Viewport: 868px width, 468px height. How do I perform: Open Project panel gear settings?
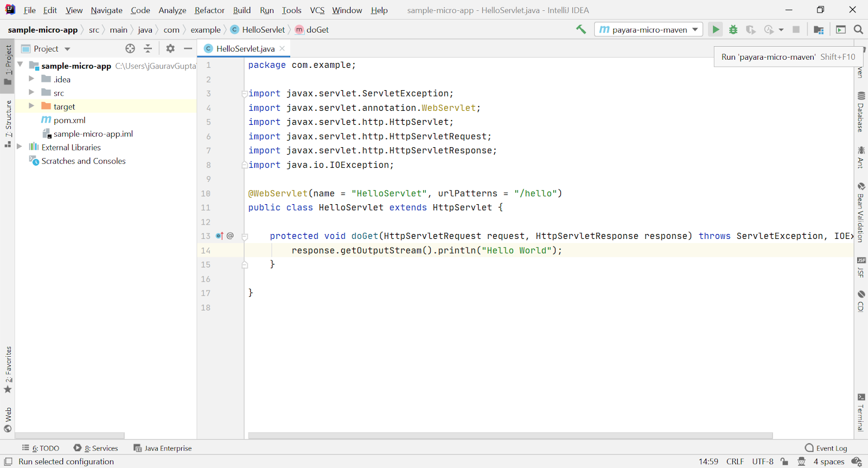tap(170, 48)
